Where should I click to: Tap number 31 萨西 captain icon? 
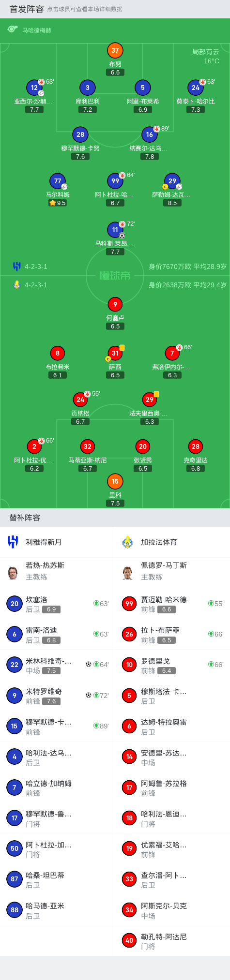pos(115,353)
